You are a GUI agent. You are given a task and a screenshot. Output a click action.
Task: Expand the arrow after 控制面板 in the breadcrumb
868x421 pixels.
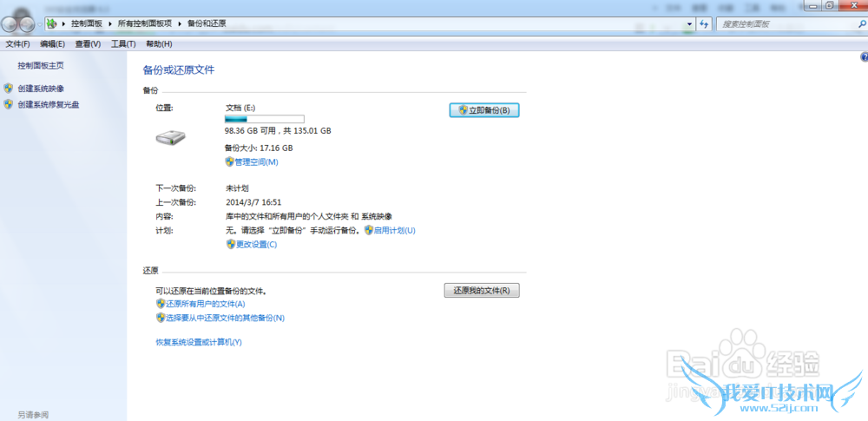pos(111,23)
